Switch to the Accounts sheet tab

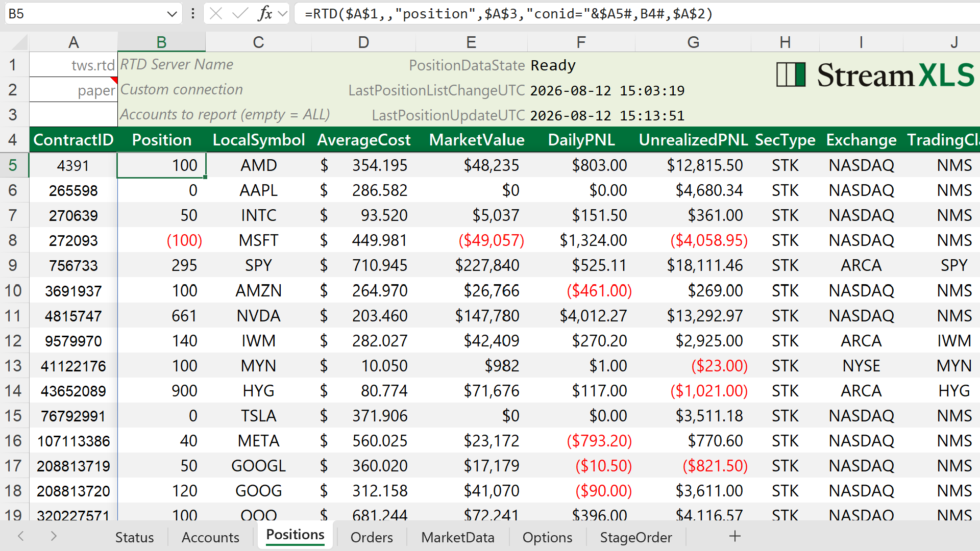(x=210, y=537)
